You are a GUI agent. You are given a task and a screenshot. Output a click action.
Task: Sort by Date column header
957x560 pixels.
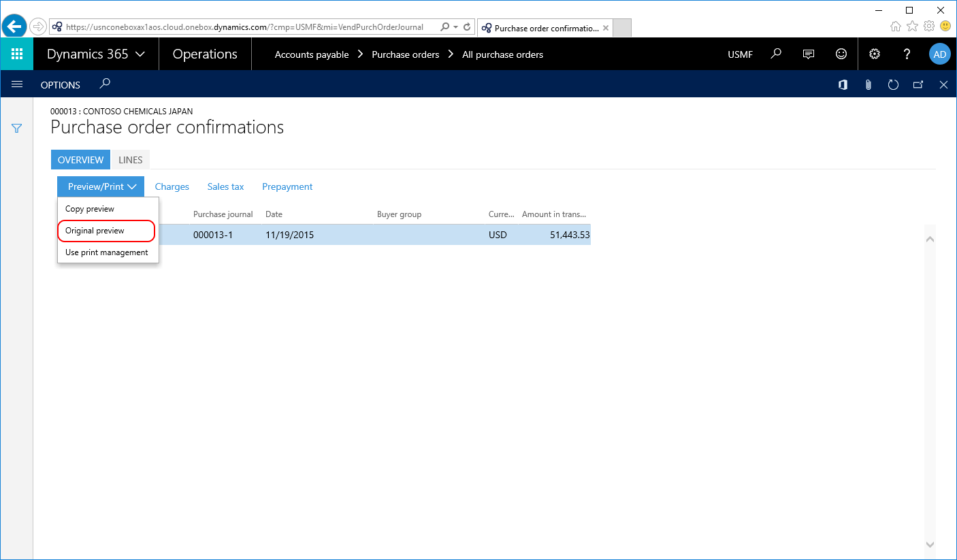click(x=274, y=214)
